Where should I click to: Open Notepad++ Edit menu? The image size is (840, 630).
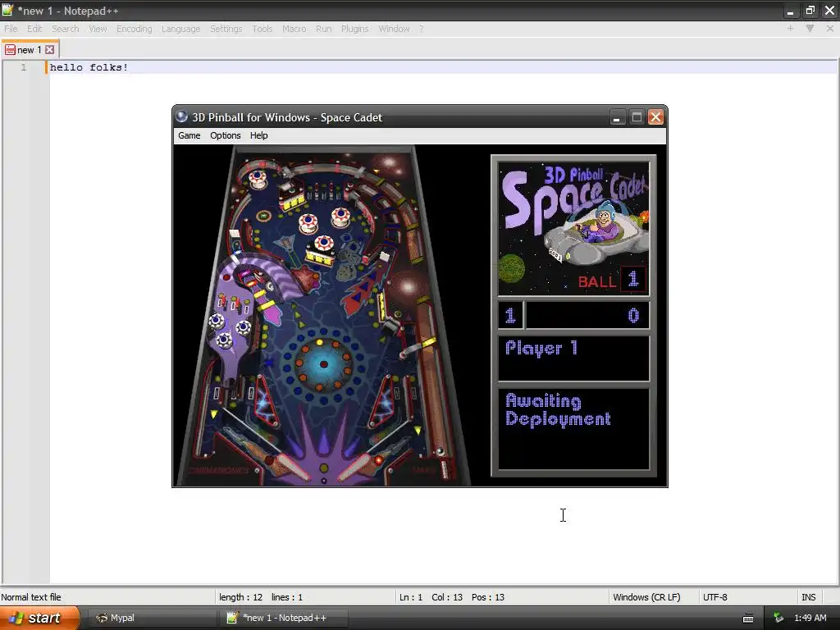coord(34,29)
